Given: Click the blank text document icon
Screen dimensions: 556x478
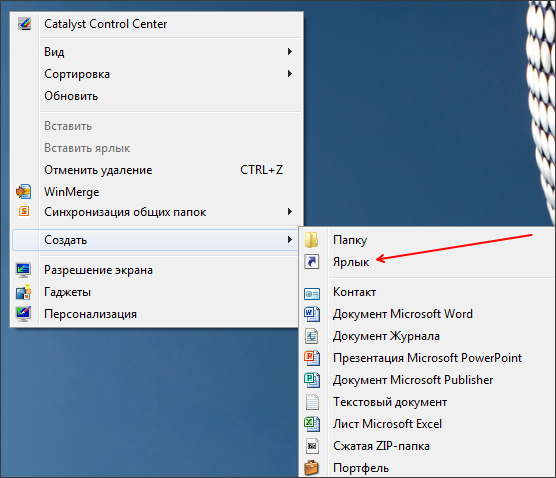Looking at the screenshot, I should point(312,402).
